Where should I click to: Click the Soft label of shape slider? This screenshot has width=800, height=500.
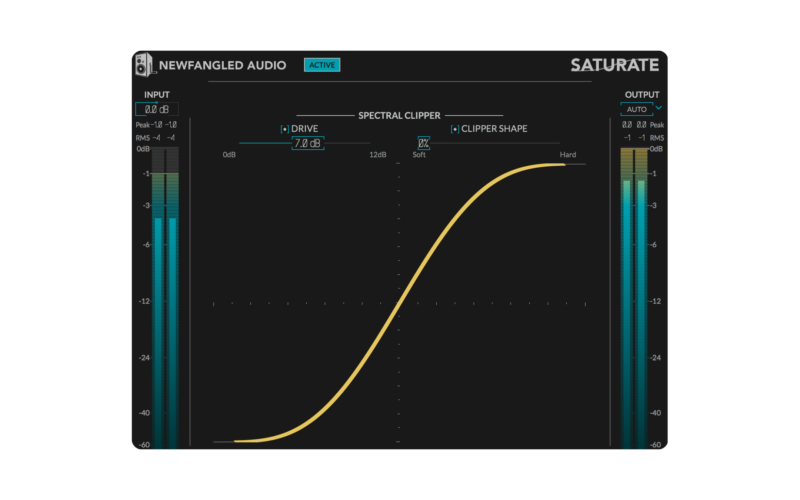click(x=419, y=155)
